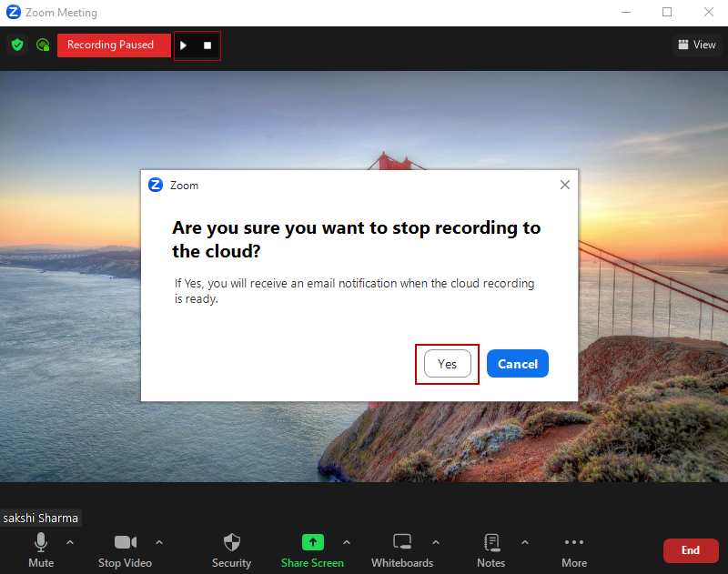Screen dimensions: 728x574
Task: Expand sharing options next to Share Screen
Action: pyautogui.click(x=347, y=542)
